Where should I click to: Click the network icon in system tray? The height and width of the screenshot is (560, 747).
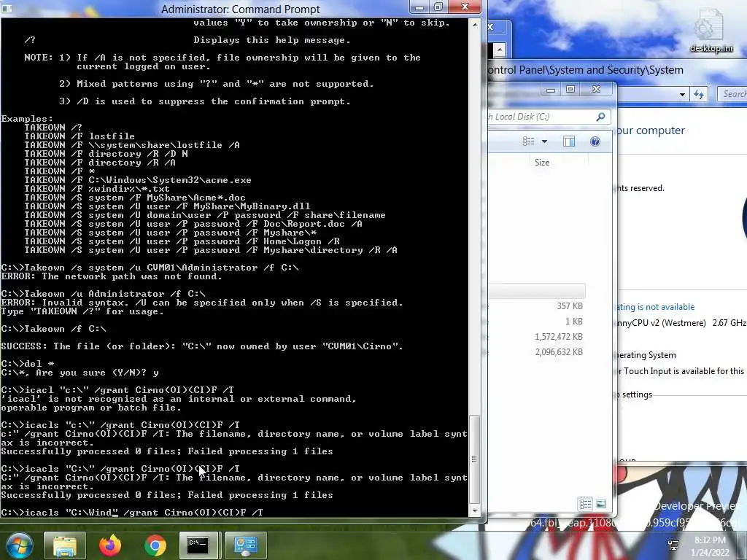click(x=673, y=545)
